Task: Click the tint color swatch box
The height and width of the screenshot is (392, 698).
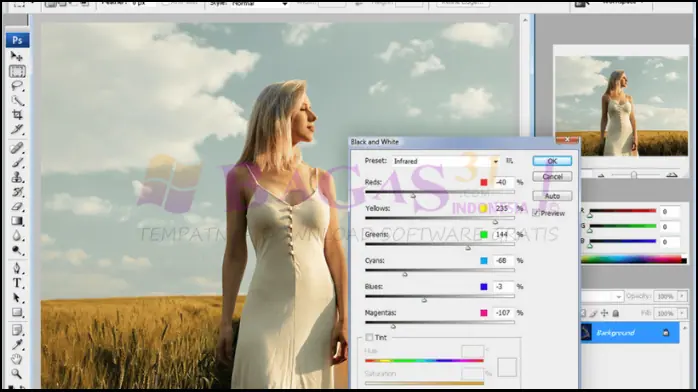Action: click(507, 368)
